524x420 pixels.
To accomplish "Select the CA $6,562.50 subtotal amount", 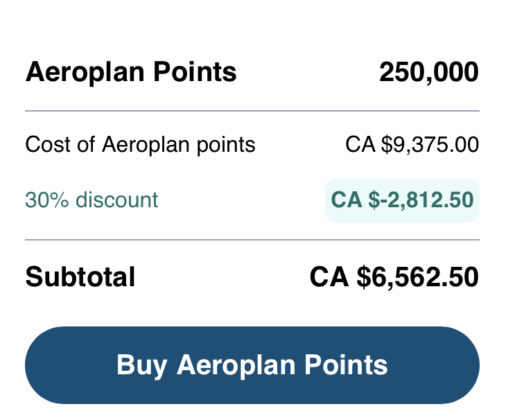I will (x=394, y=277).
